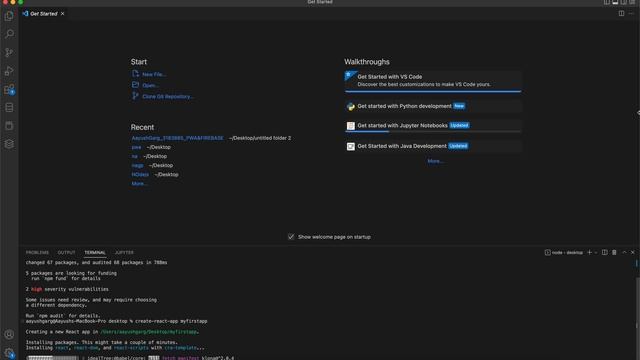Open the Accounts menu icon

pyautogui.click(x=9, y=335)
